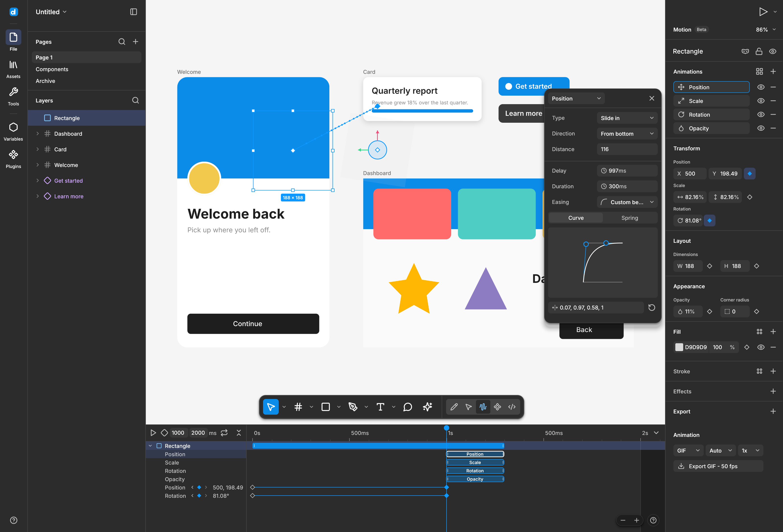Image resolution: width=783 pixels, height=532 pixels.
Task: Click Export GIF - 50 fps button
Action: click(718, 466)
